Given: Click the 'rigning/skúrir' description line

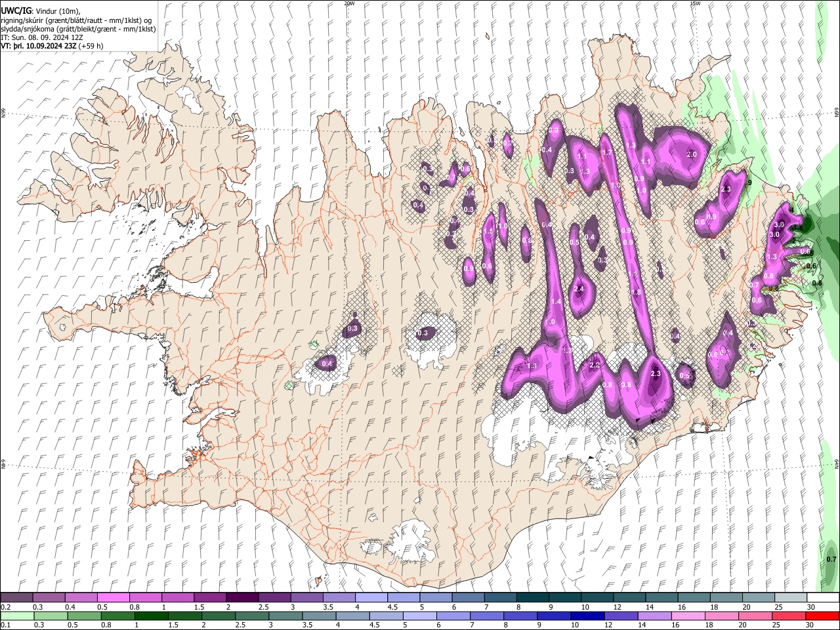Looking at the screenshot, I should coord(77,20).
